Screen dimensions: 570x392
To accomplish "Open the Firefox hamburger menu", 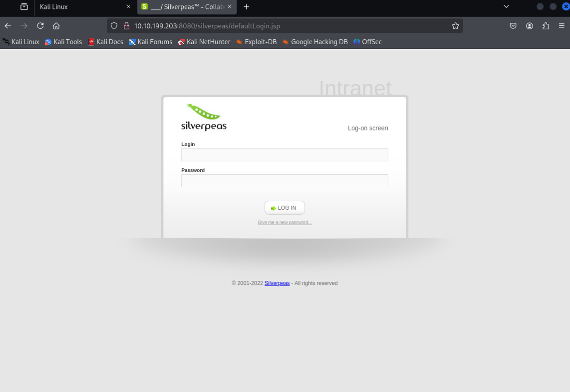I will pyautogui.click(x=561, y=26).
